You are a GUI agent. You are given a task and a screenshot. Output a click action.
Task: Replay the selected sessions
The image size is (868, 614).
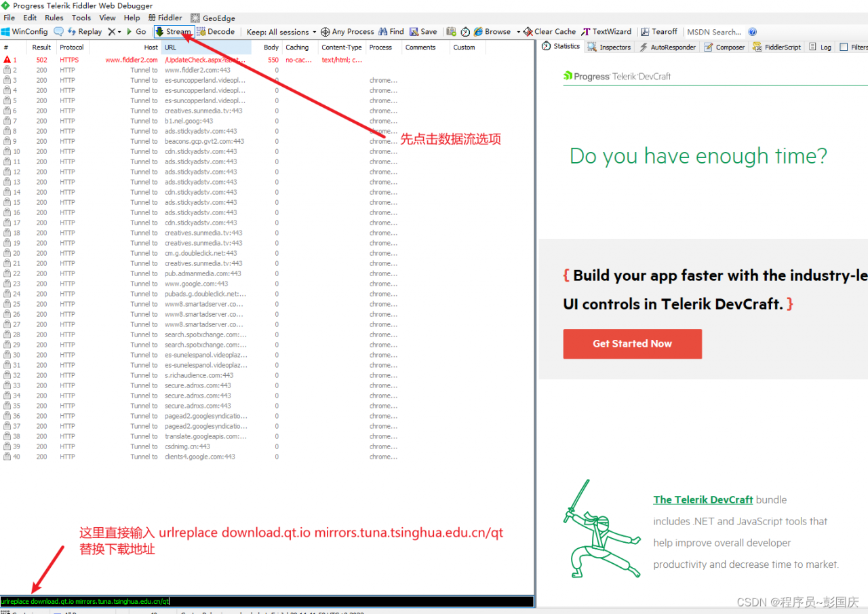pos(84,31)
